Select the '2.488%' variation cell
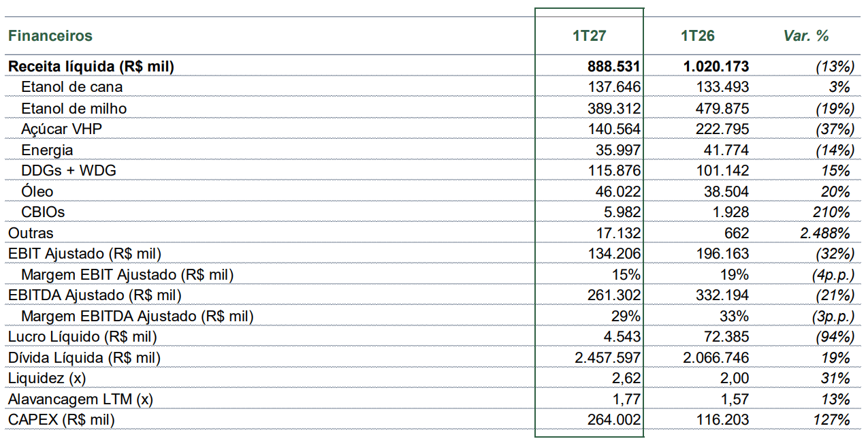The height and width of the screenshot is (439, 868). (x=825, y=233)
